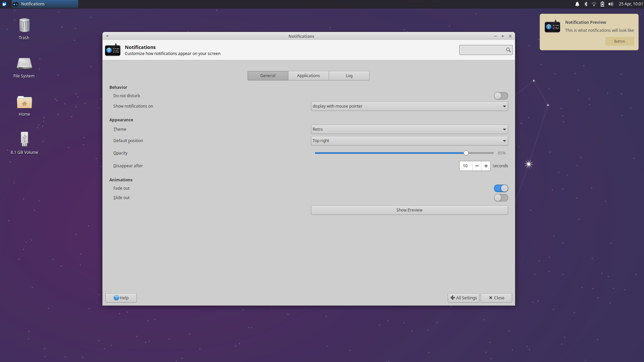
Task: Click the search magnifier icon in settings
Action: [508, 50]
